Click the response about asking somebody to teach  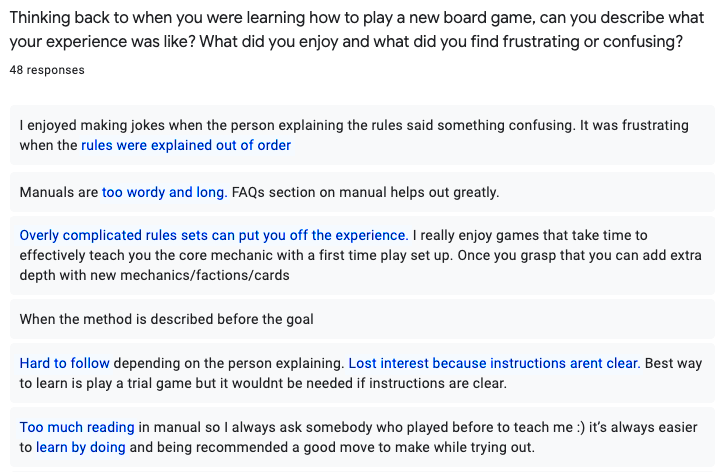pos(362,437)
